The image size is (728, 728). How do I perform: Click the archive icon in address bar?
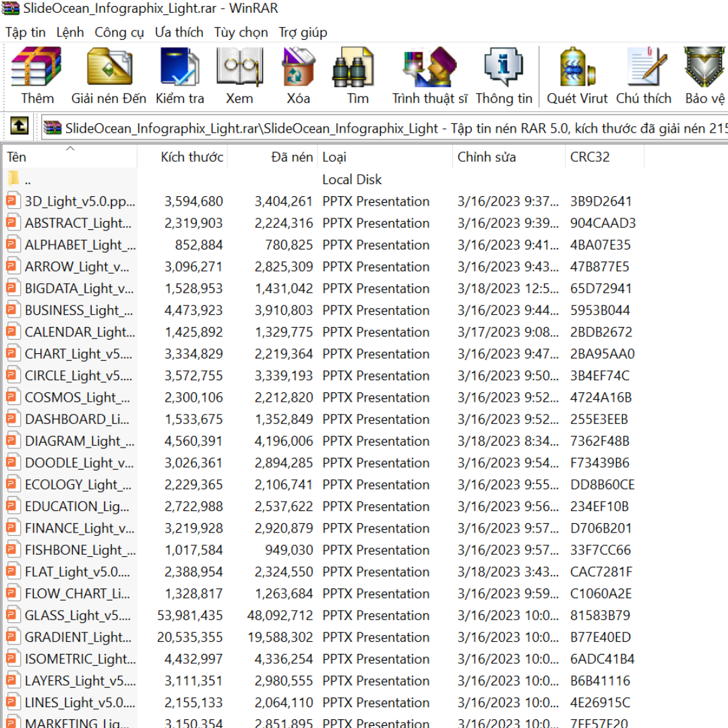pyautogui.click(x=53, y=127)
